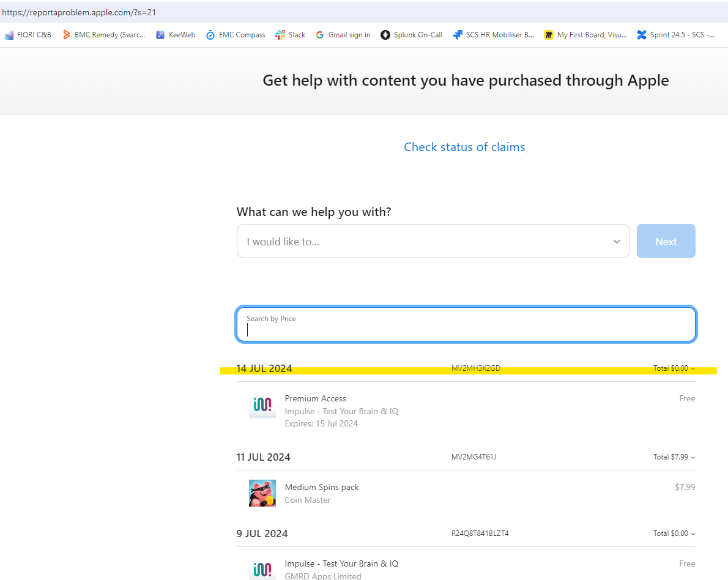728x580 pixels.
Task: Expand the 11 JUL 2024 Total $7.99 chevron
Action: coord(693,458)
